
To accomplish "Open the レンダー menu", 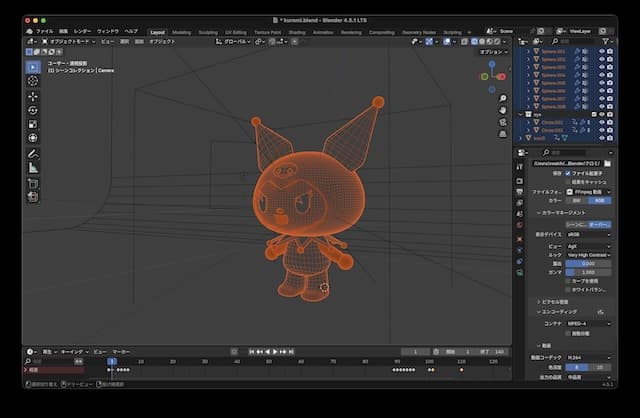I will (82, 31).
